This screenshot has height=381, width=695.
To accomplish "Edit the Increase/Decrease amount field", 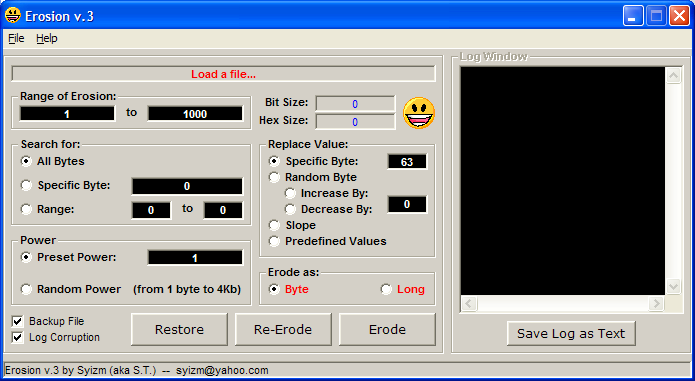I will point(407,204).
